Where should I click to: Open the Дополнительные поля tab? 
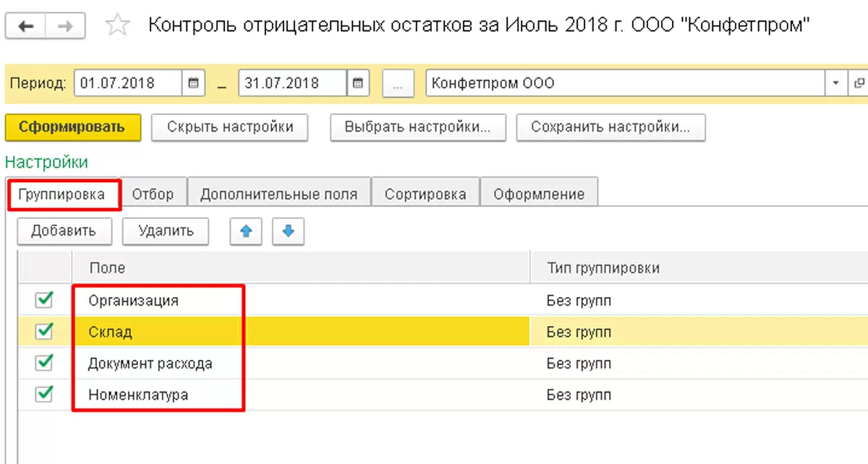[x=278, y=194]
